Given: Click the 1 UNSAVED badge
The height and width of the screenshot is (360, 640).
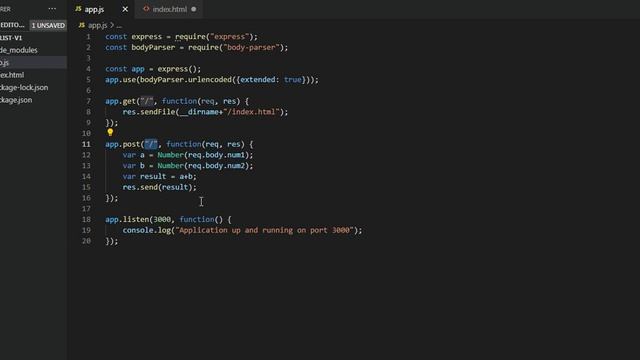Looking at the screenshot, I should click(x=48, y=25).
